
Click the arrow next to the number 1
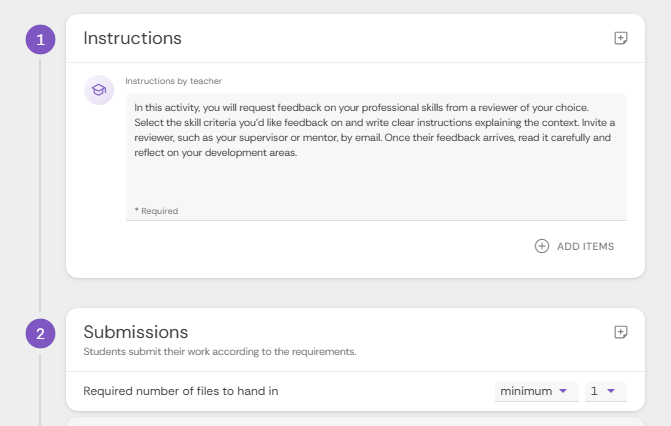point(611,391)
